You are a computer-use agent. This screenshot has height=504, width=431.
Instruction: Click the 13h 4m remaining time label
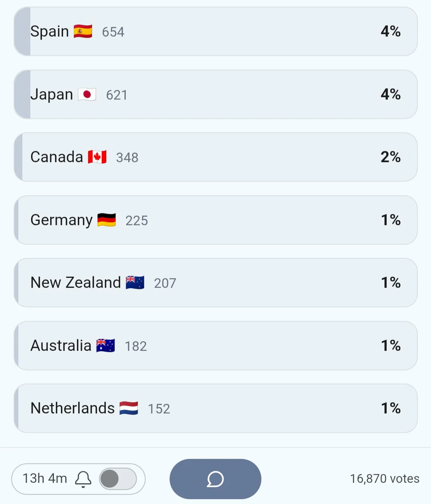[x=45, y=478]
